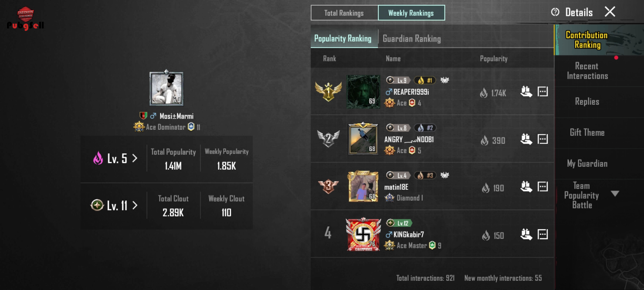Expand the Team Popularity Battle arrow

(x=615, y=193)
